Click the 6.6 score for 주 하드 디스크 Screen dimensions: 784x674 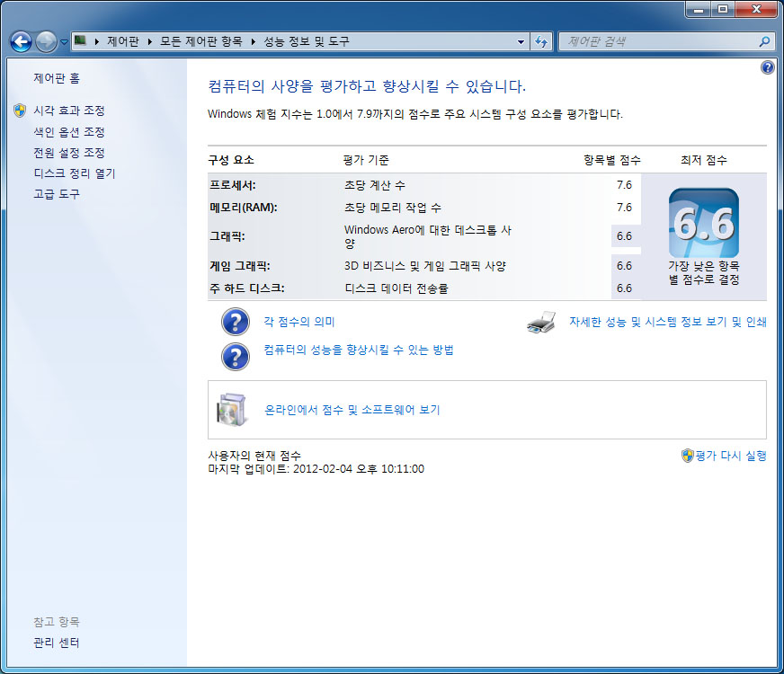pyautogui.click(x=624, y=288)
